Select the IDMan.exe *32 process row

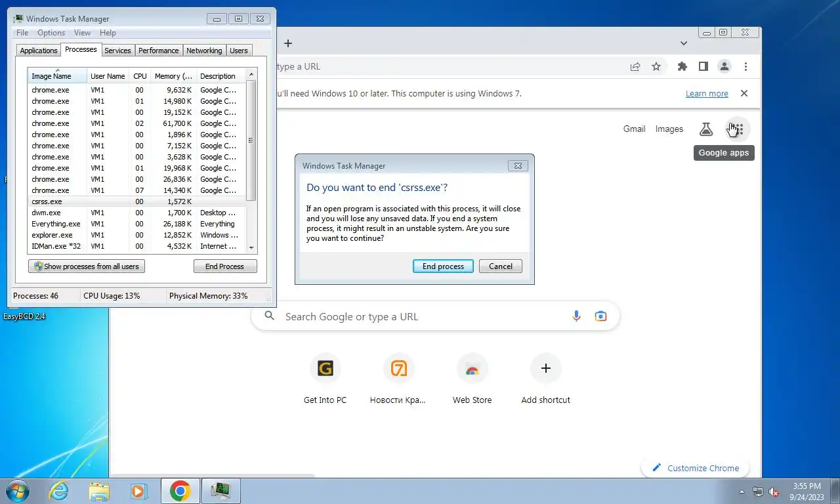pos(136,246)
